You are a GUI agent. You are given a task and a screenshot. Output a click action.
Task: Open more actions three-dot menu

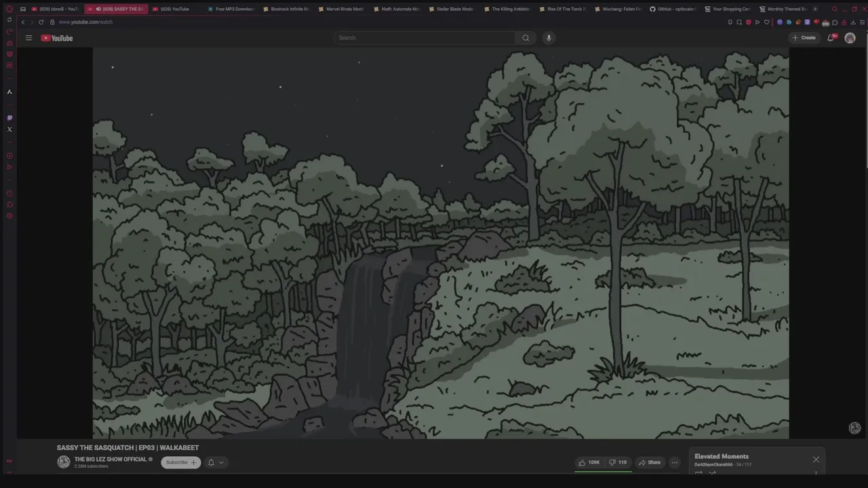674,462
